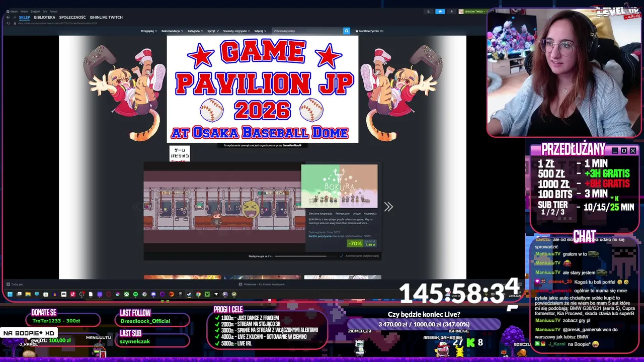Click the Bardzo pozytywne reviews link

pos(320,236)
